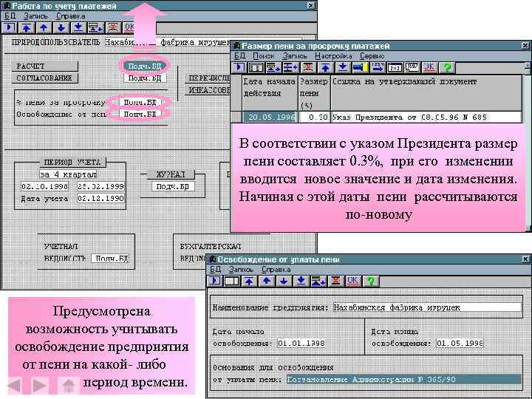532x399 pixels.
Task: Open green help icon in the penalty size toolbar
Action: pyautogui.click(x=447, y=67)
